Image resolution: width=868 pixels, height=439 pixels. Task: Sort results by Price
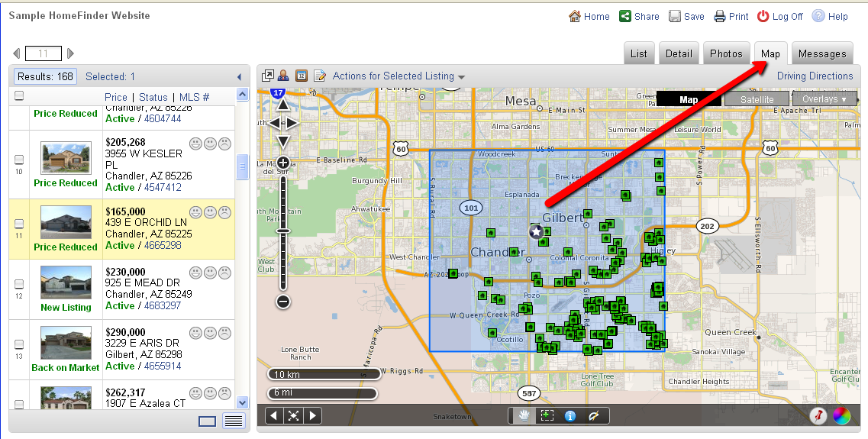point(116,97)
